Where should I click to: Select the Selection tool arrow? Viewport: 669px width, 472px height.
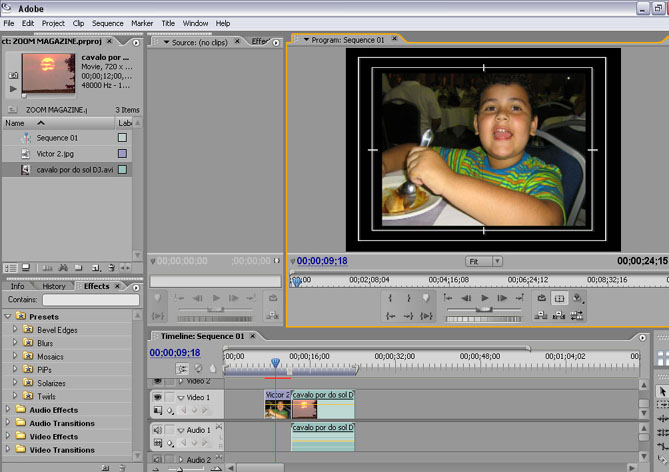click(x=662, y=391)
